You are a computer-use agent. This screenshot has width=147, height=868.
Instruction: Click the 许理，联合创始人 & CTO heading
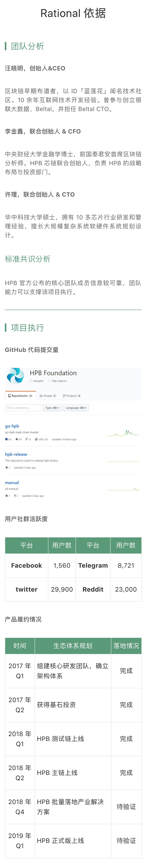click(x=40, y=194)
